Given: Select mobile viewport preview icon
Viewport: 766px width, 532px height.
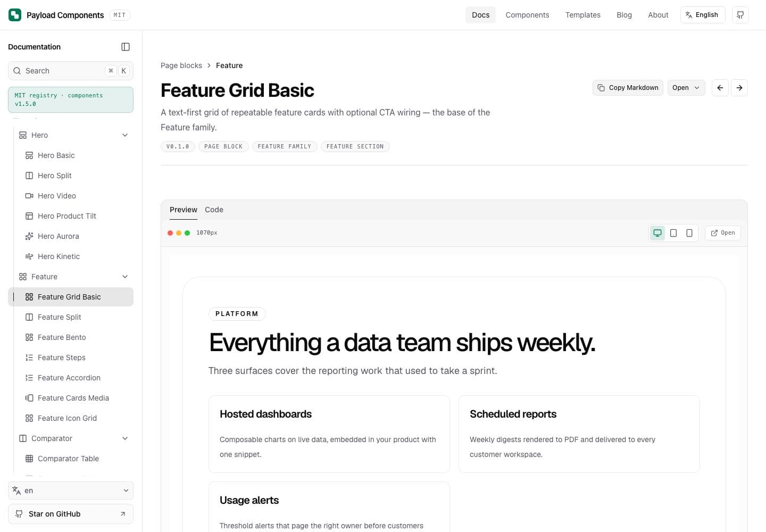Looking at the screenshot, I should coord(689,233).
